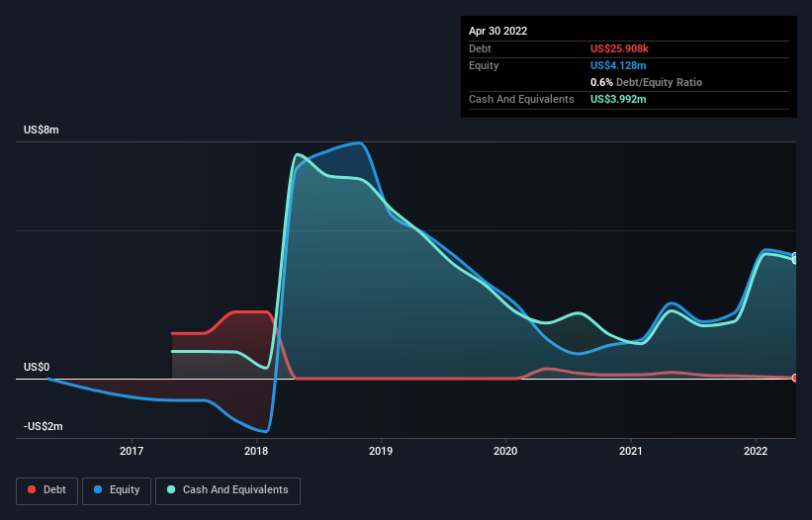Screen dimensions: 812x520
Task: Click the Cash And Equivalents tooltip label
Action: (x=521, y=99)
